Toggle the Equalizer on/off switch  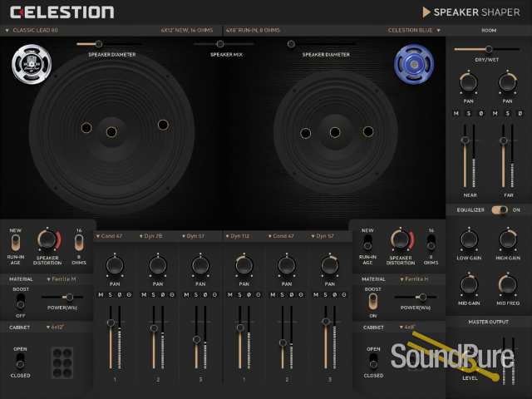pyautogui.click(x=499, y=210)
